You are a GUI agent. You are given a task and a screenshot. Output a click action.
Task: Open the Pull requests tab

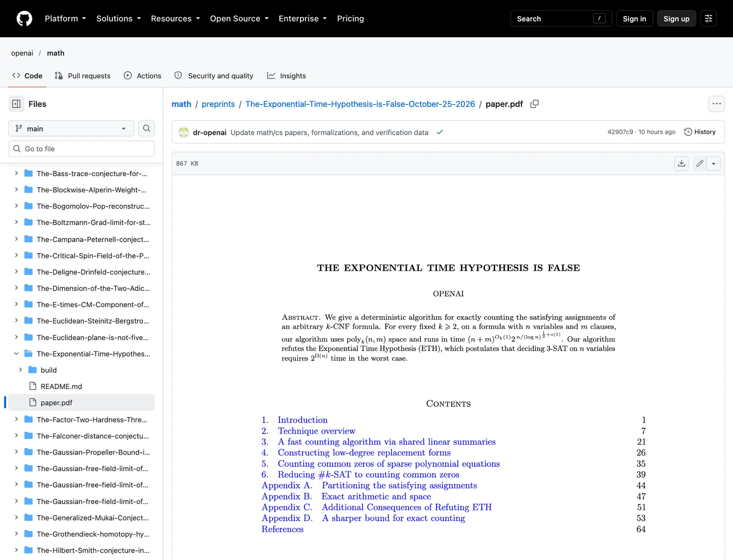(x=82, y=76)
